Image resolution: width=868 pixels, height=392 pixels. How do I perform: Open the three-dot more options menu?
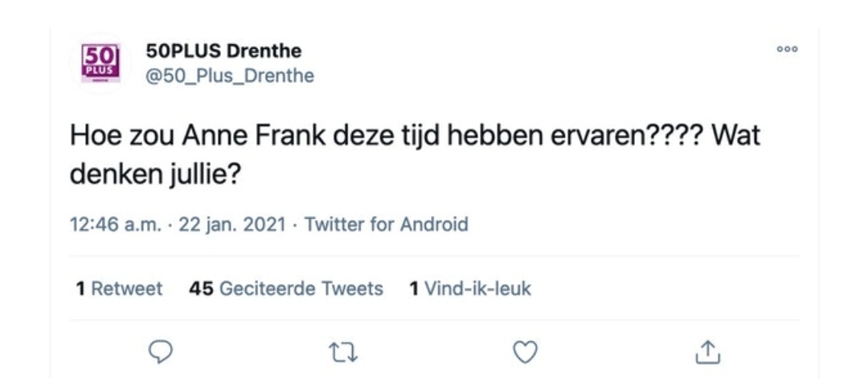click(x=787, y=49)
